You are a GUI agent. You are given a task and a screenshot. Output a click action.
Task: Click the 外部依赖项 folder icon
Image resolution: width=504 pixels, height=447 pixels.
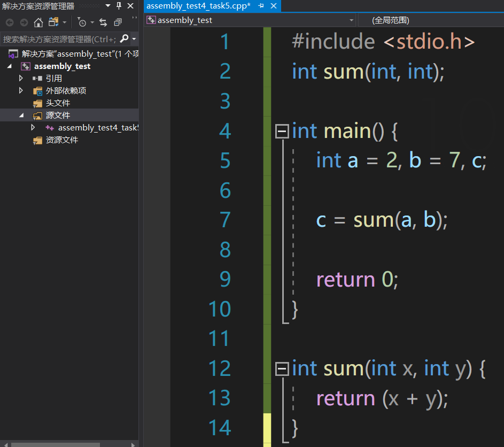pos(37,91)
